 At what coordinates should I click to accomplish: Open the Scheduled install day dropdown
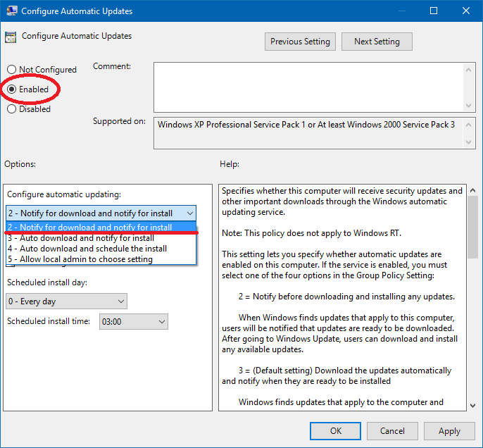[x=66, y=301]
